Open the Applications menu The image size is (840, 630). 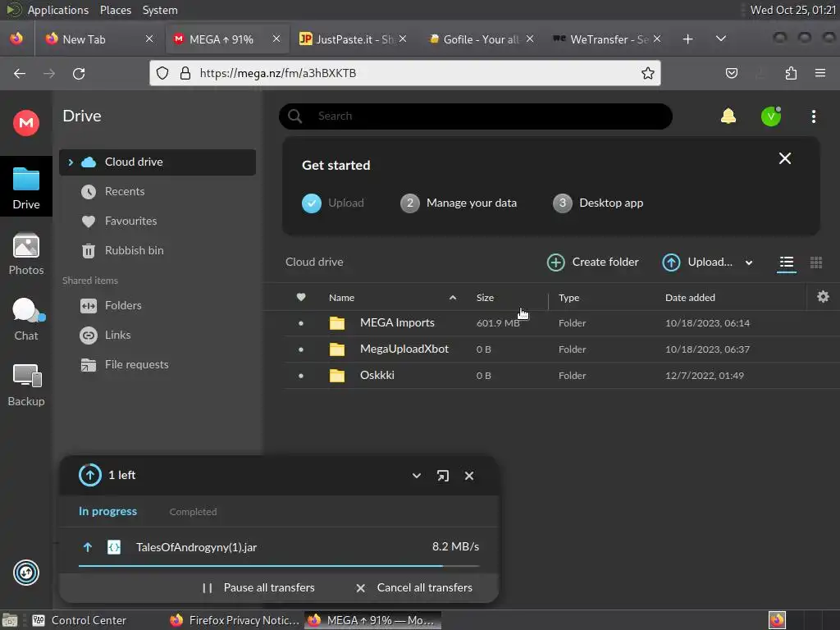click(x=58, y=10)
